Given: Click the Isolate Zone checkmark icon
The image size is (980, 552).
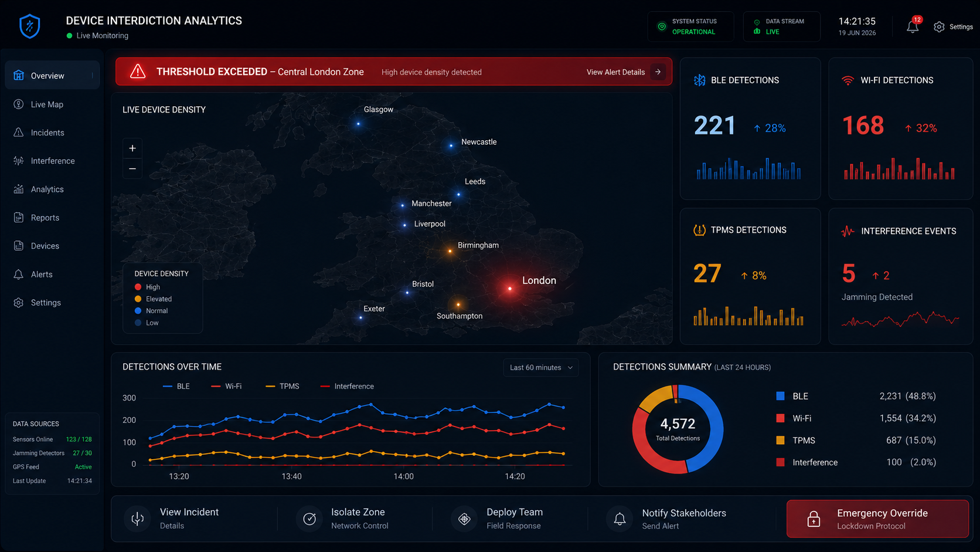Looking at the screenshot, I should pos(309,519).
